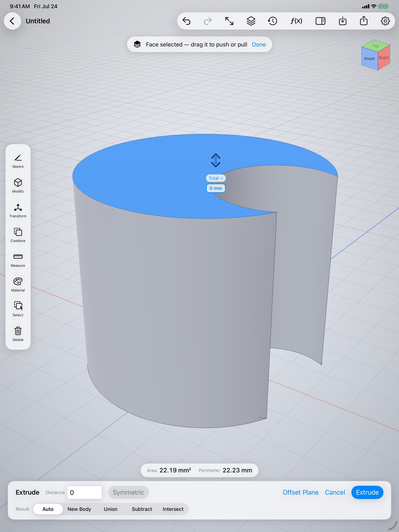Image resolution: width=399 pixels, height=532 pixels.
Task: Tap the diagonal expand arrows icon
Action: pyautogui.click(x=229, y=21)
